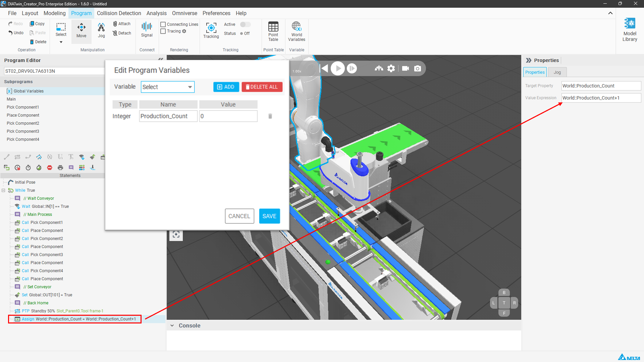This screenshot has height=362, width=644.
Task: Collapse the Program Editor panel
Action: pyautogui.click(x=161, y=59)
